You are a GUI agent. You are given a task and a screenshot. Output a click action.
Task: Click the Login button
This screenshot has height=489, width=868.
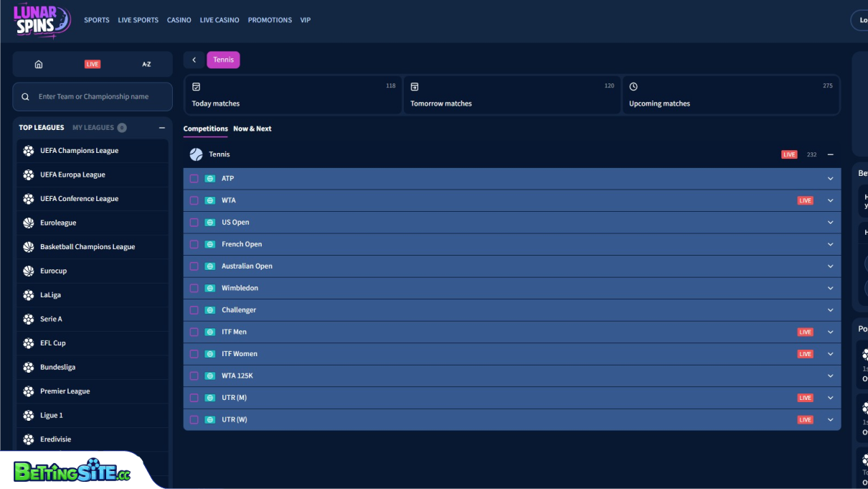click(861, 20)
